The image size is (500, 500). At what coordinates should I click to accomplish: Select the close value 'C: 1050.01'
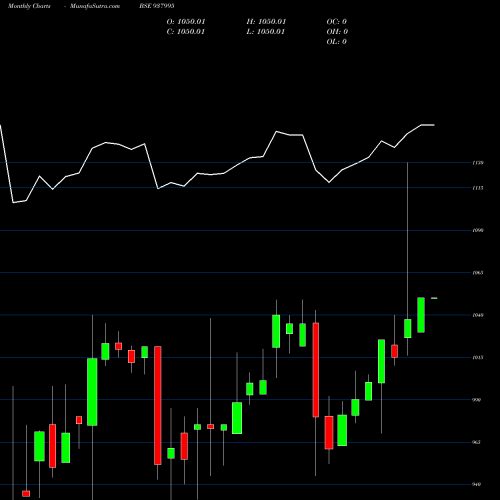pos(185,32)
